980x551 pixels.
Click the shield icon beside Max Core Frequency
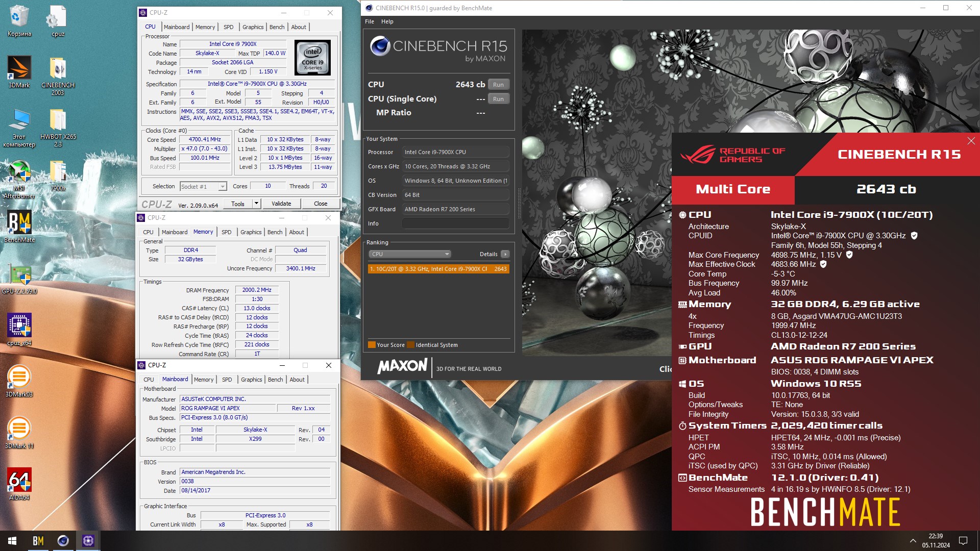(x=849, y=255)
